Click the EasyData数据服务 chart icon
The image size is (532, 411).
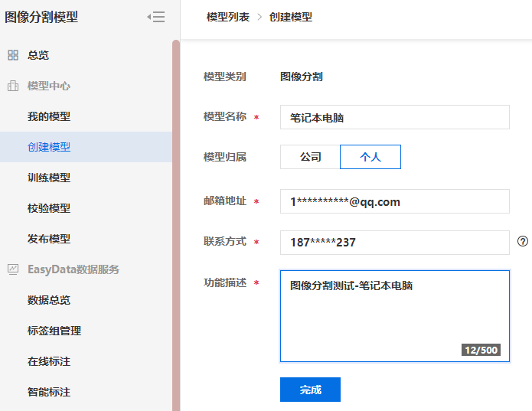[13, 269]
